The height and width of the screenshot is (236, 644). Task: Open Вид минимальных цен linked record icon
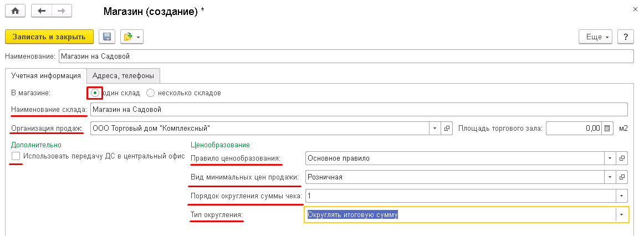[x=622, y=177]
